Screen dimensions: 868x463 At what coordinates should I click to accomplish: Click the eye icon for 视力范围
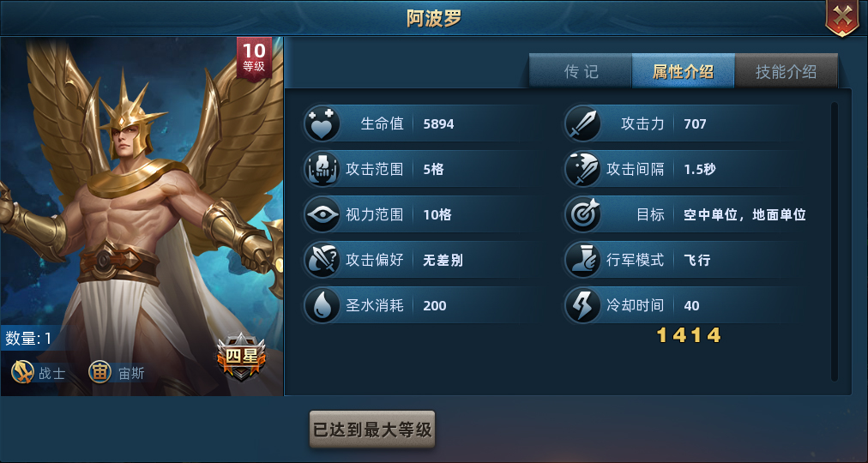click(322, 214)
